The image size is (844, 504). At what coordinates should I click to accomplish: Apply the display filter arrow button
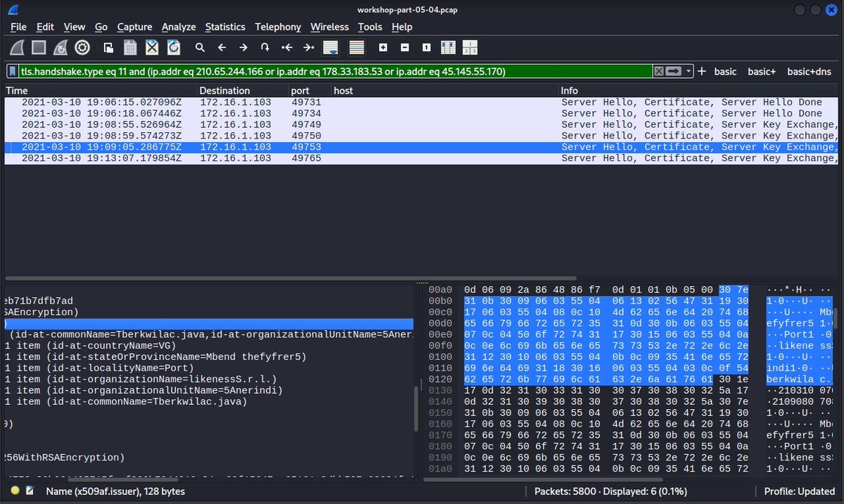click(674, 71)
